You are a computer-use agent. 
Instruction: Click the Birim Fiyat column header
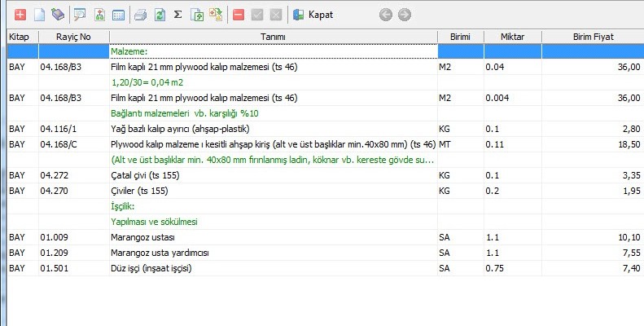pyautogui.click(x=593, y=37)
